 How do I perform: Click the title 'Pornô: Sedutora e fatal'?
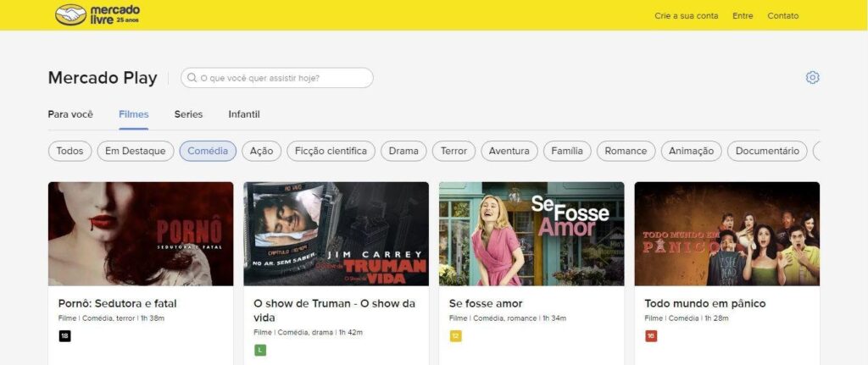tap(117, 304)
